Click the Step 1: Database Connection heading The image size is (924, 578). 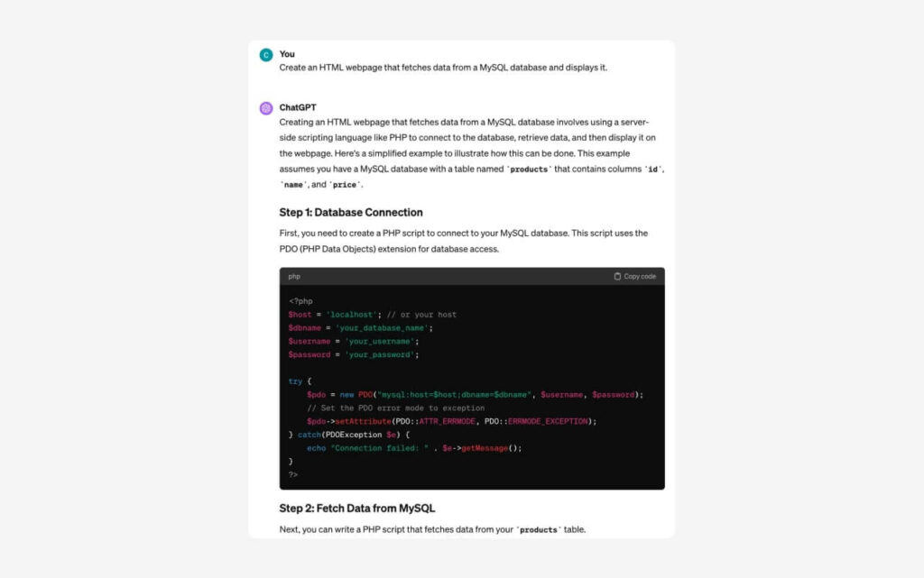(351, 213)
